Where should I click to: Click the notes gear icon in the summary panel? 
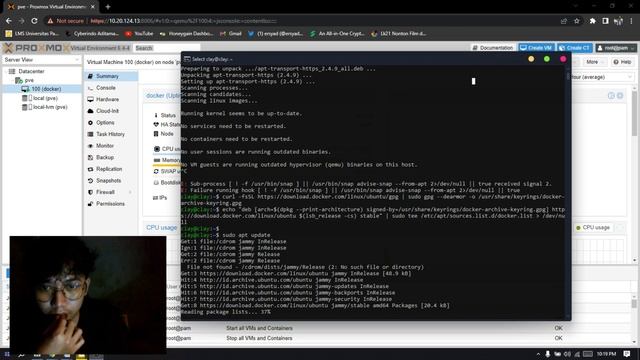tap(620, 96)
